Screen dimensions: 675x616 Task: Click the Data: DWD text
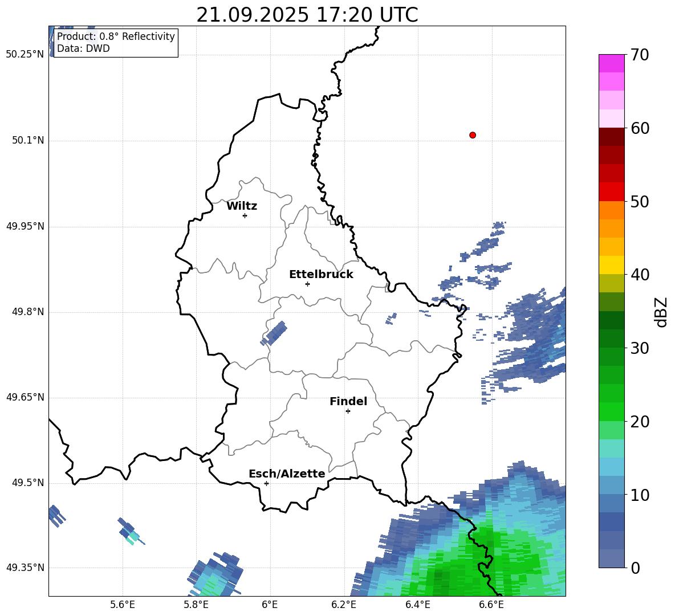tap(83, 48)
